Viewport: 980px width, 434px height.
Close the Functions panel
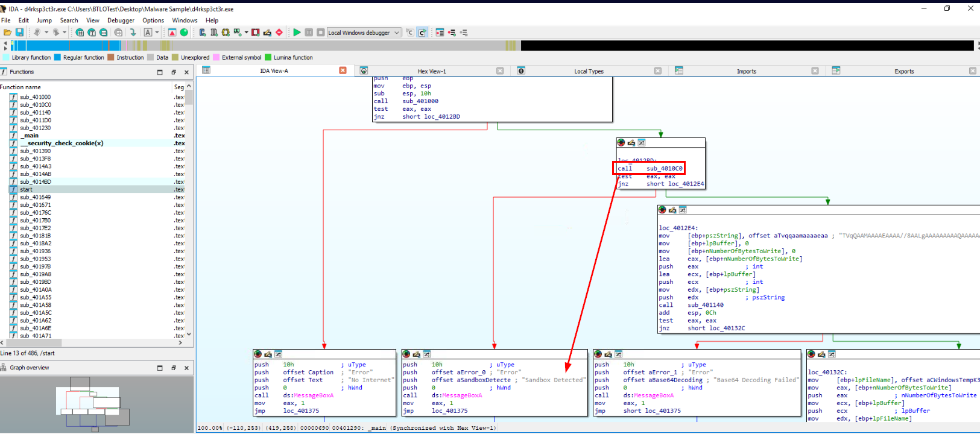pos(186,72)
